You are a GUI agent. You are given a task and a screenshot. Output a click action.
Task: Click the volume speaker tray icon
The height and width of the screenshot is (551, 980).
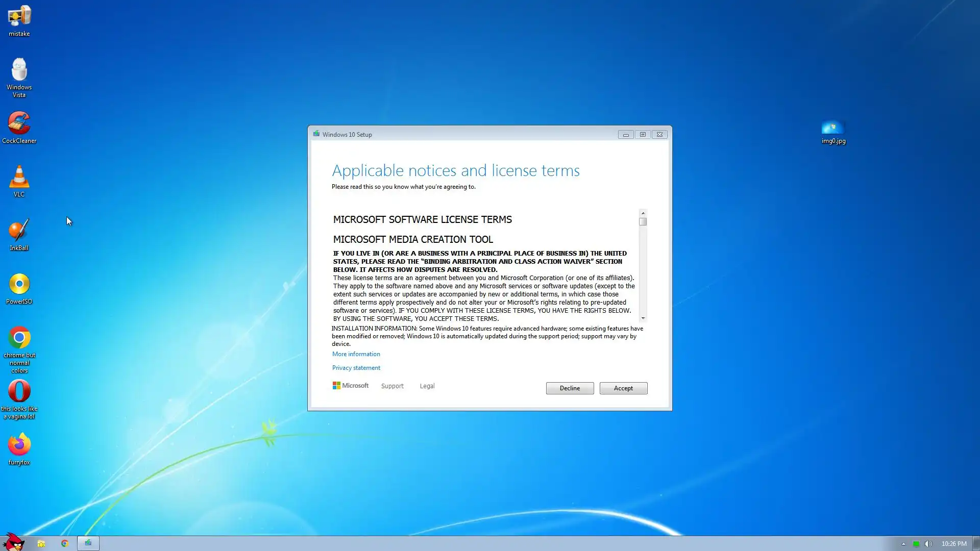(928, 544)
